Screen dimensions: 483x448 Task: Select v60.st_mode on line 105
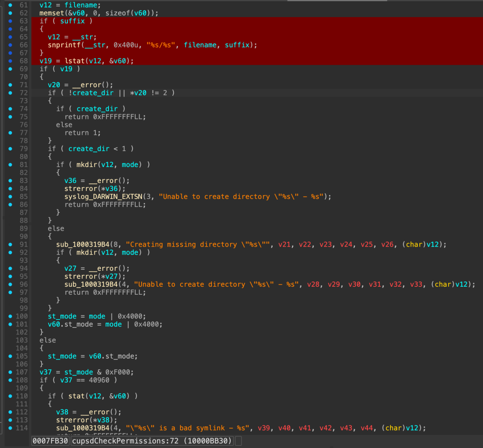coord(111,356)
